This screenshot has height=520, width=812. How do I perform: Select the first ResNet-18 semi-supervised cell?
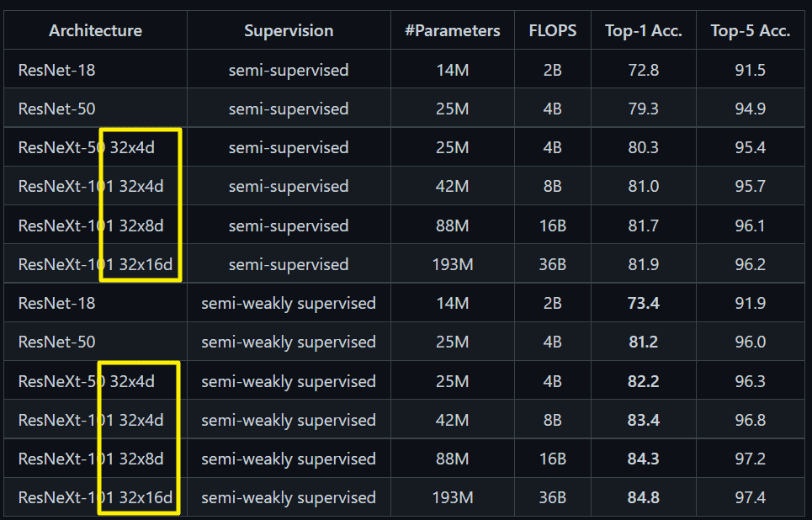pos(95,70)
